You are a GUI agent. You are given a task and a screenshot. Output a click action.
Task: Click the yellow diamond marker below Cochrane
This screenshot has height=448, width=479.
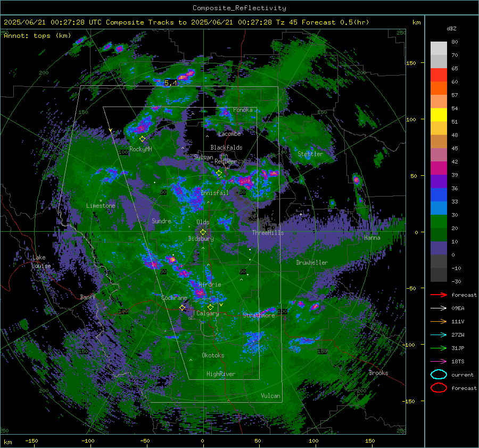183,308
